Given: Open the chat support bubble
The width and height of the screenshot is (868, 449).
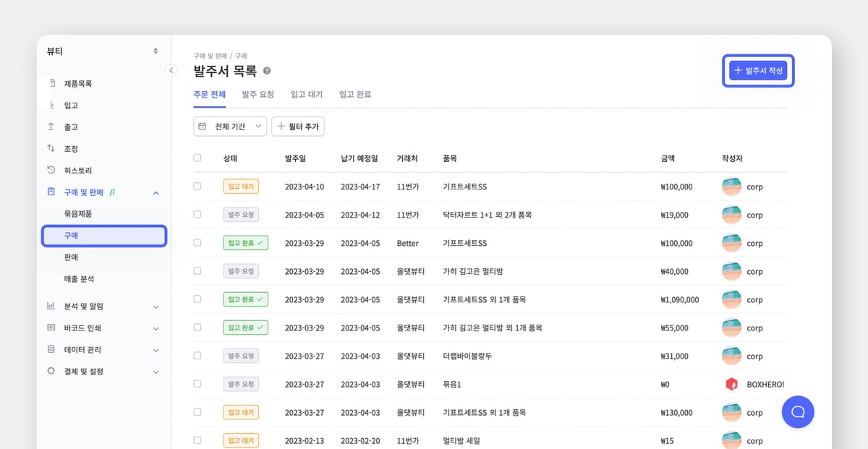Looking at the screenshot, I should pos(798,412).
